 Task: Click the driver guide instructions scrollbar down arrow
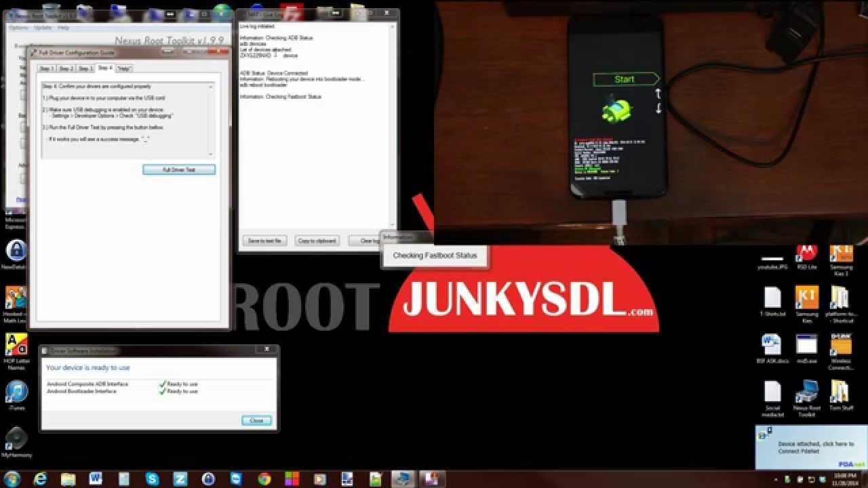click(x=211, y=155)
